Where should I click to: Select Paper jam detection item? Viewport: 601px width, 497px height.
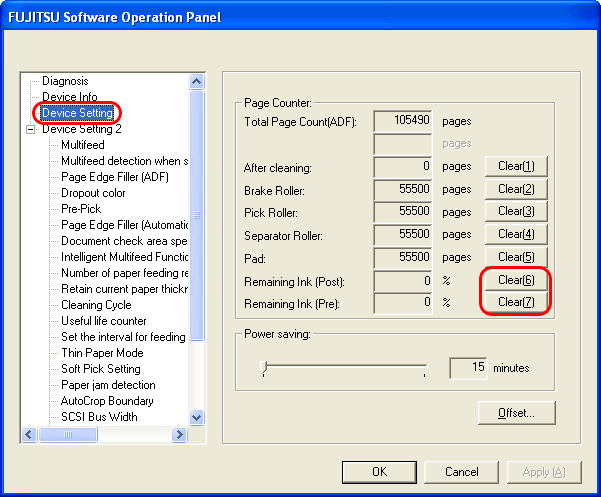point(108,385)
